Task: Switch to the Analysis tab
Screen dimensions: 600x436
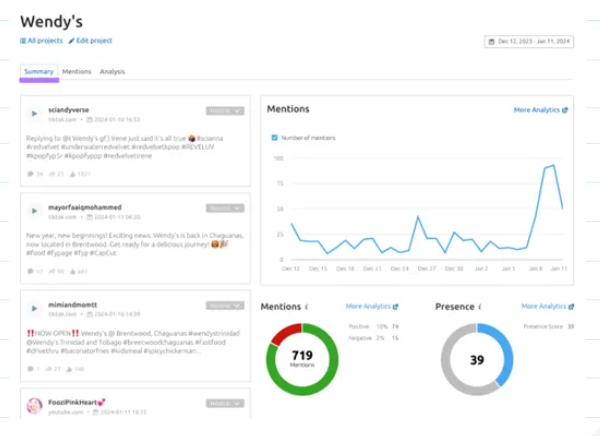Action: point(112,72)
